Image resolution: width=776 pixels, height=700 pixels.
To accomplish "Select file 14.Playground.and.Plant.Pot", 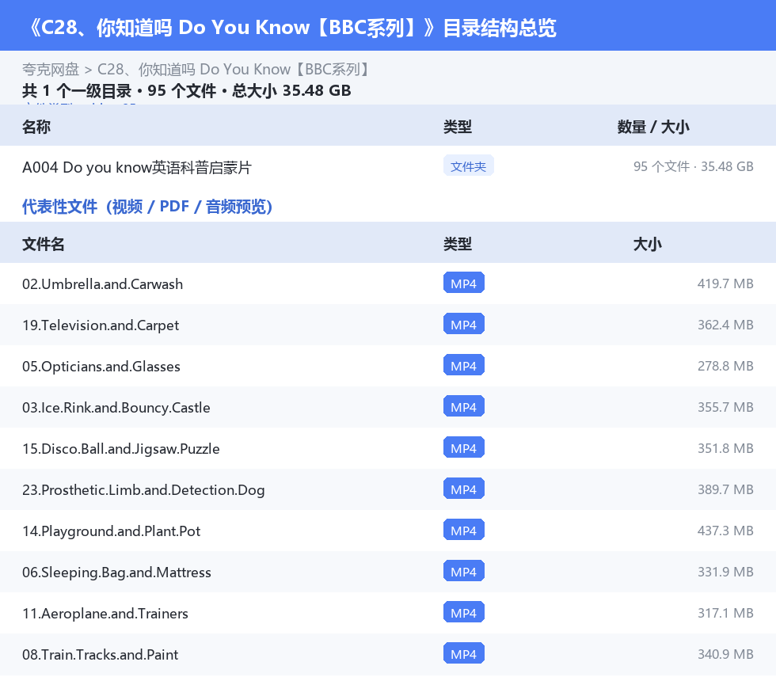I will (x=112, y=531).
